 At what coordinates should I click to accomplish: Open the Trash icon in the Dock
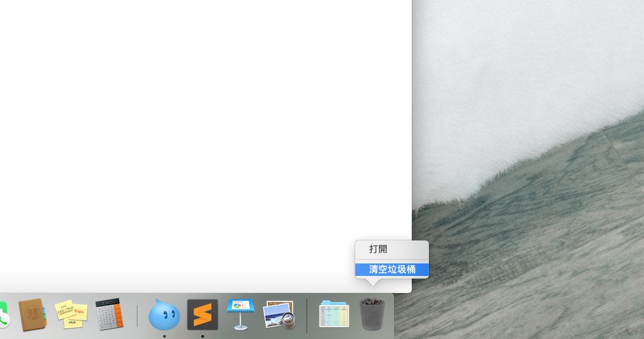(372, 315)
